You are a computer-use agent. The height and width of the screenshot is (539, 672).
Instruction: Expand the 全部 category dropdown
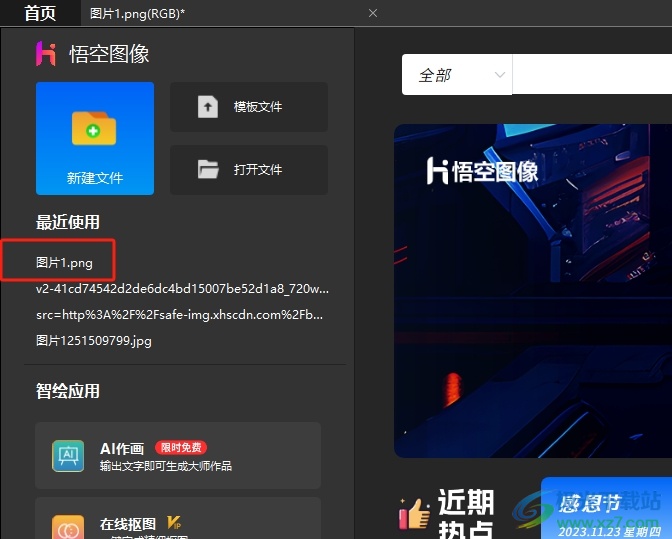coord(457,75)
